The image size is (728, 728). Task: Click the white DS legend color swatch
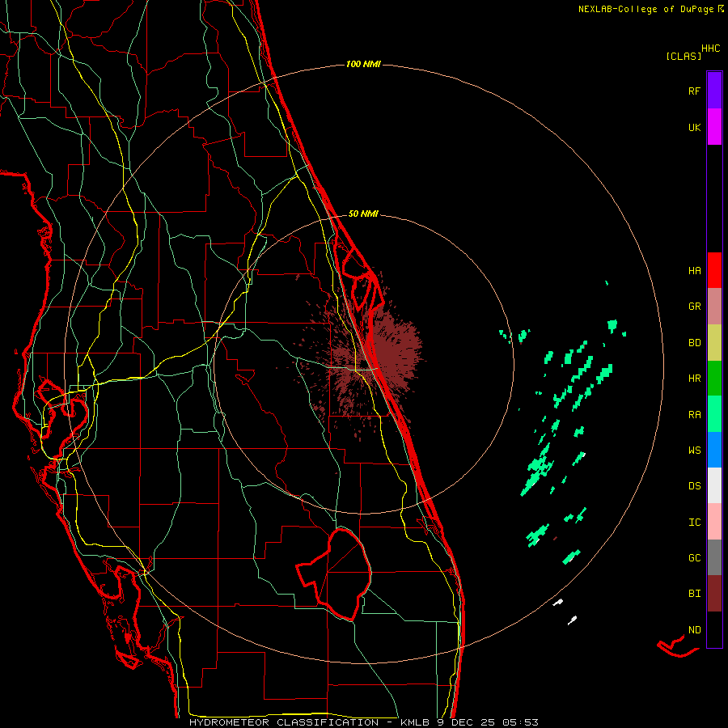click(714, 485)
